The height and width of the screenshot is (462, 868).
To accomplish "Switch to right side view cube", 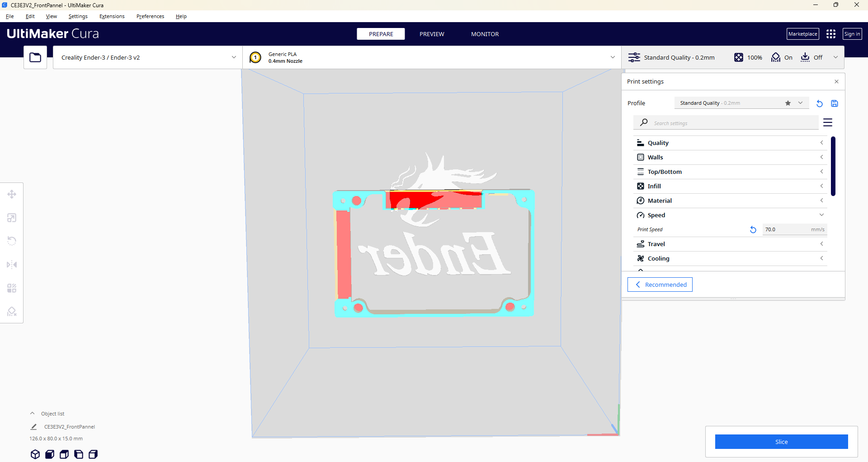I will click(93, 454).
